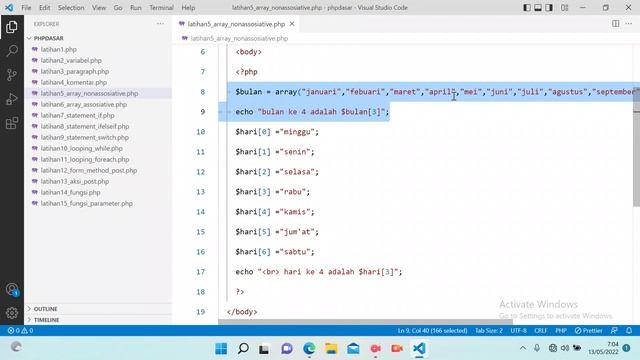This screenshot has width=640, height=360.
Task: Open the Help menu
Action: coord(188,7)
